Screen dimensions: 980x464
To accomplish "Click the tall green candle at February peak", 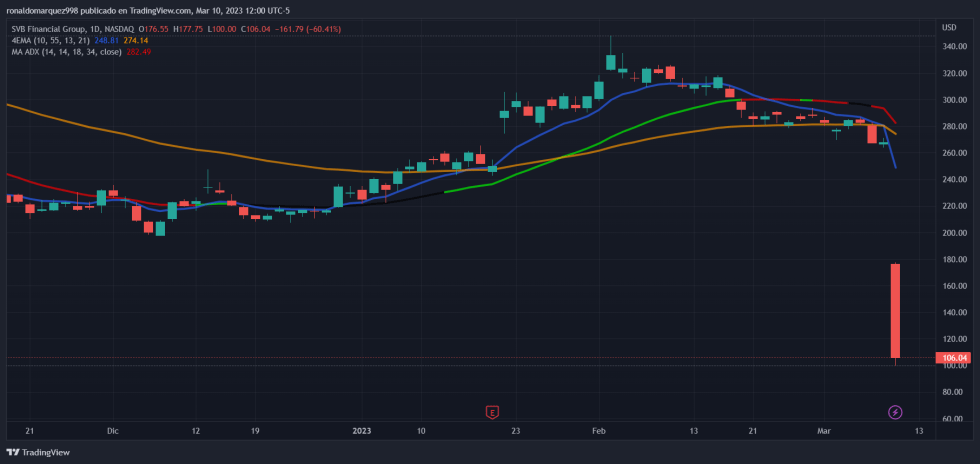I will coord(610,62).
